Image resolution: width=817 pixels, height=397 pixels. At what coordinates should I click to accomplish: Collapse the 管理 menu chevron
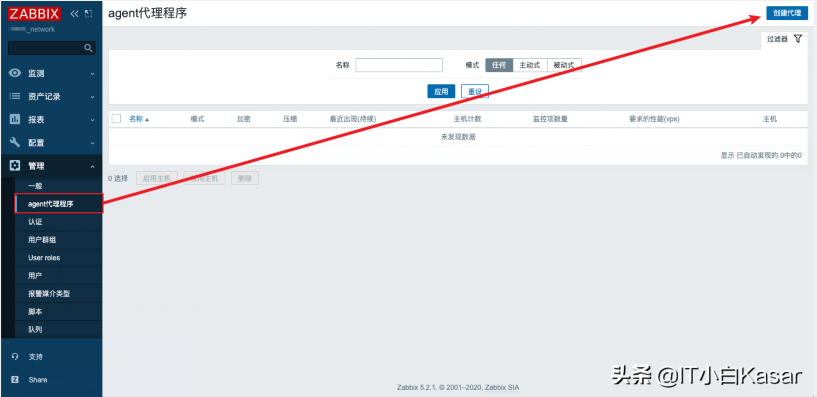click(93, 166)
